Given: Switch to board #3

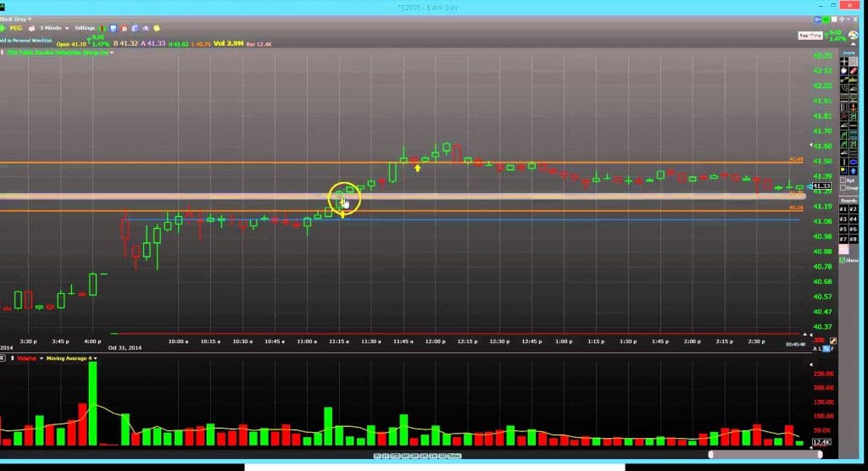Looking at the screenshot, I should (843, 219).
